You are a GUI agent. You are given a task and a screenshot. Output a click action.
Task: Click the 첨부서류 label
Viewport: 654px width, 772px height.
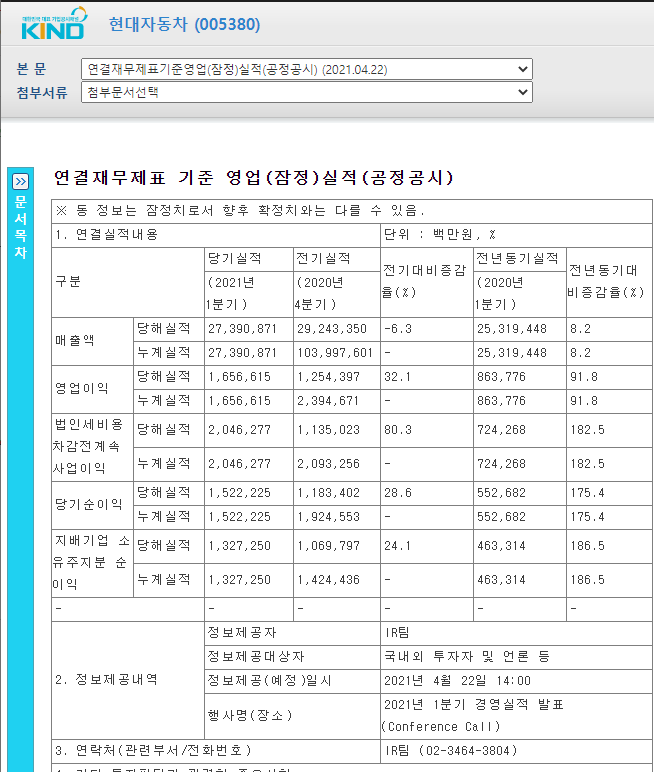(42, 93)
